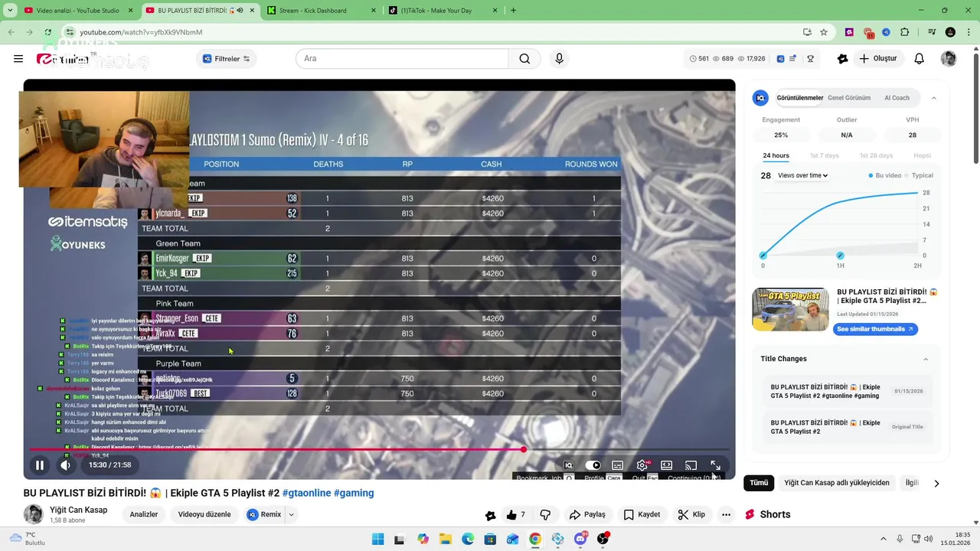
Task: Pause the video
Action: click(40, 465)
